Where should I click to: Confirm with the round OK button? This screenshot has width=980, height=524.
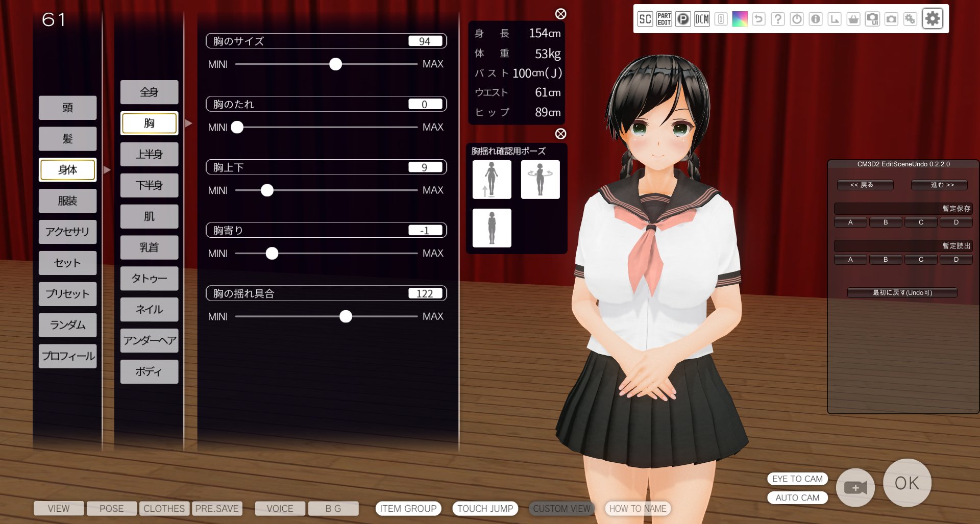907,483
